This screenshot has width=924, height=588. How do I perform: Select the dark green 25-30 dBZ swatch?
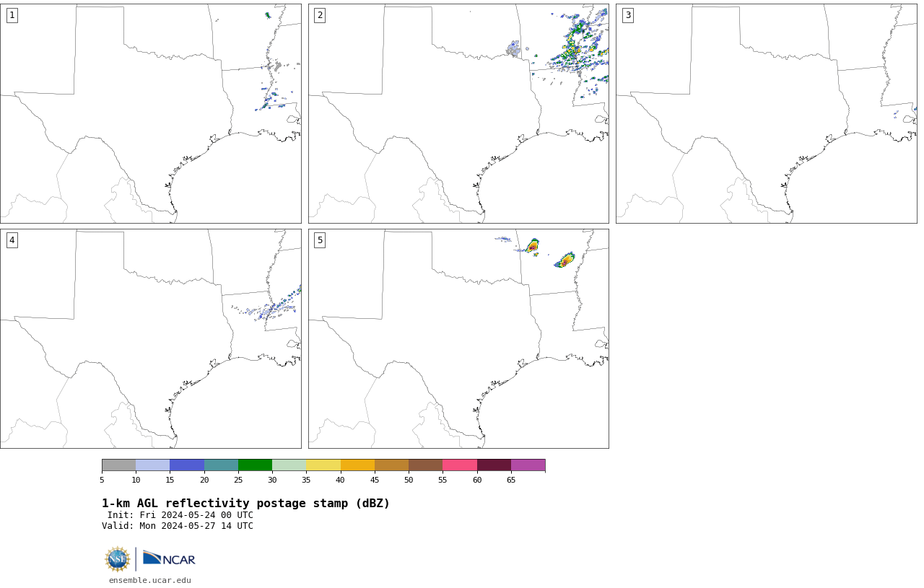pos(255,465)
